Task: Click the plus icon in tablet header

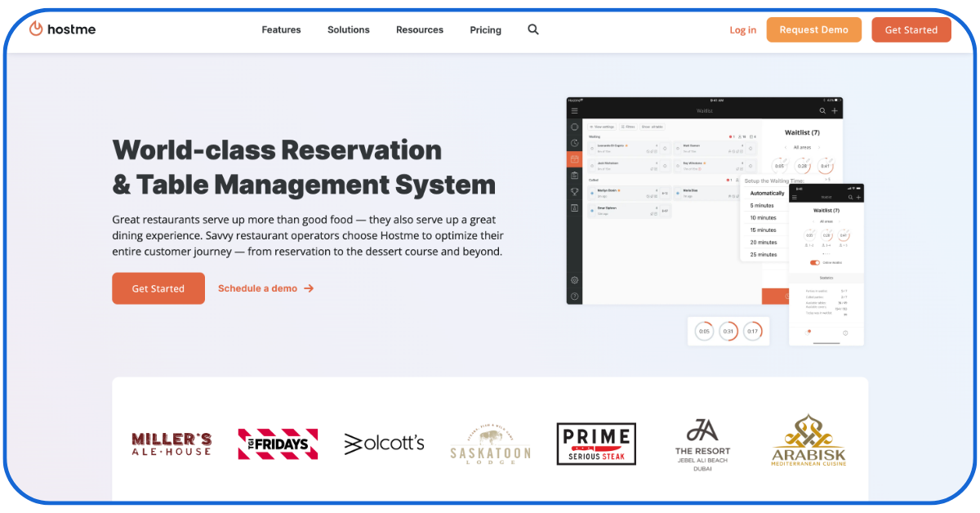Action: [x=834, y=110]
